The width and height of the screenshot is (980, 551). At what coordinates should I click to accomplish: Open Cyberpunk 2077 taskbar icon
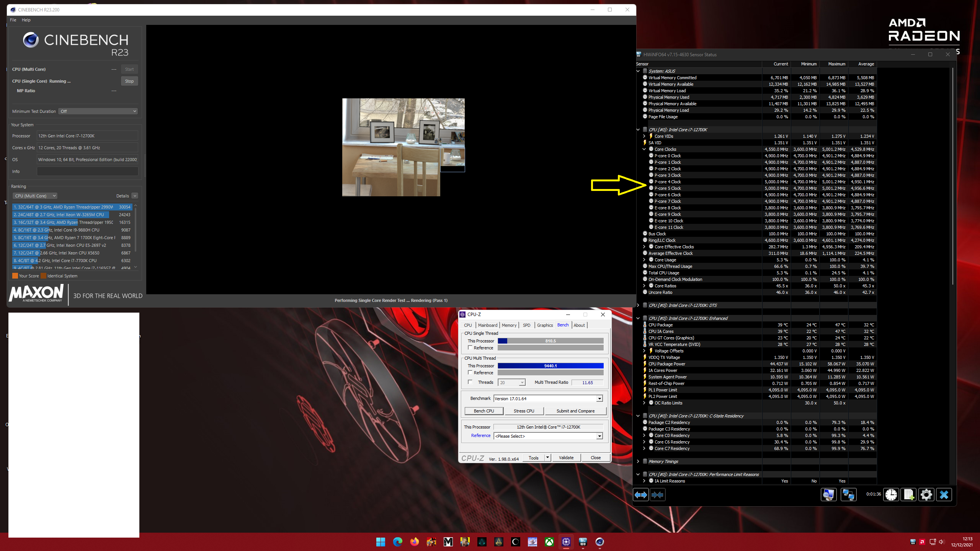pos(465,542)
